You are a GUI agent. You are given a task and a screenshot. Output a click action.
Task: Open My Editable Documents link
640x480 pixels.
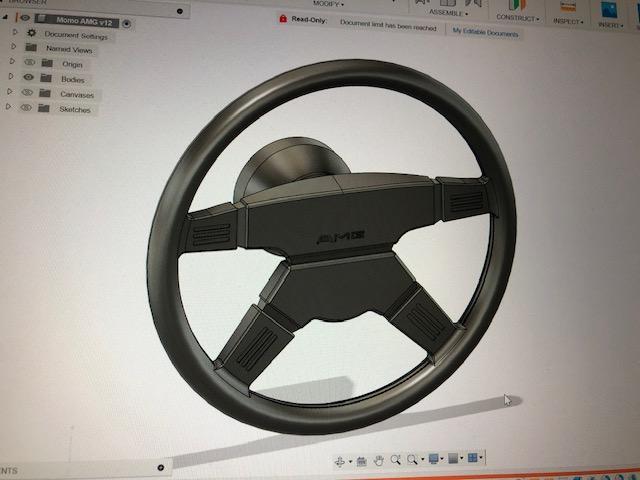(485, 33)
